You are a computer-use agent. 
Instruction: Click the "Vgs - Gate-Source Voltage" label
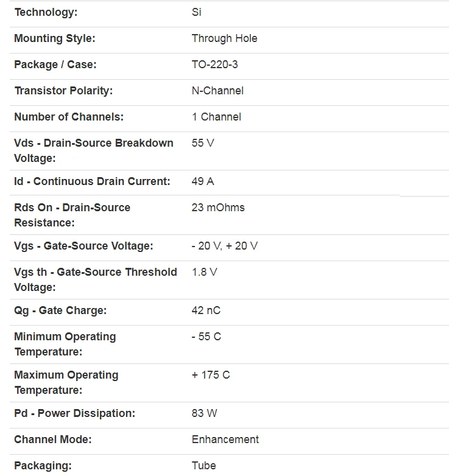[83, 246]
